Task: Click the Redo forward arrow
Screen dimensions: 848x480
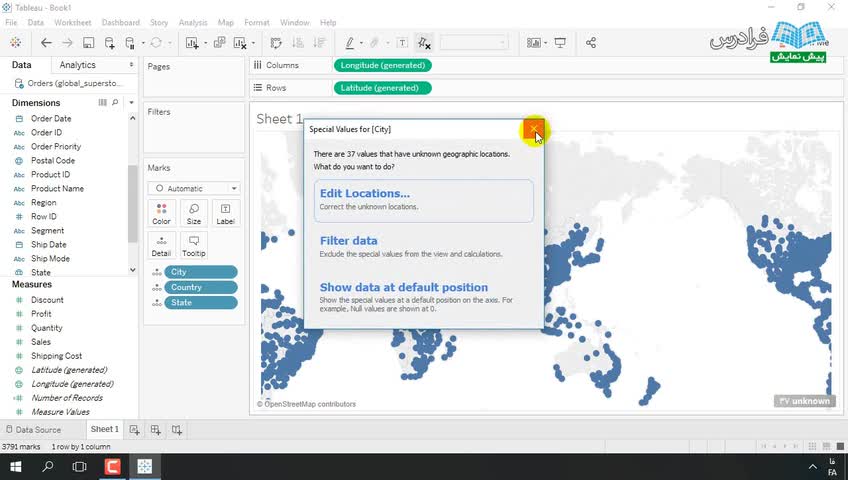Action: (67, 43)
